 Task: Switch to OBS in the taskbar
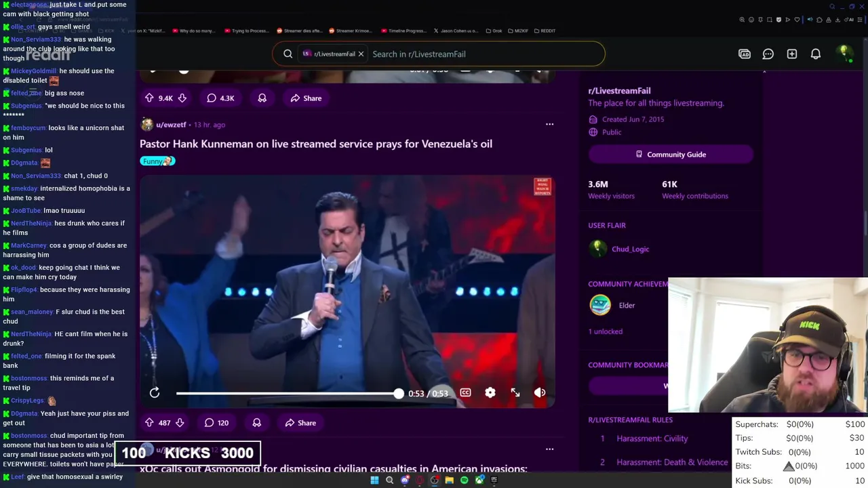pyautogui.click(x=434, y=480)
